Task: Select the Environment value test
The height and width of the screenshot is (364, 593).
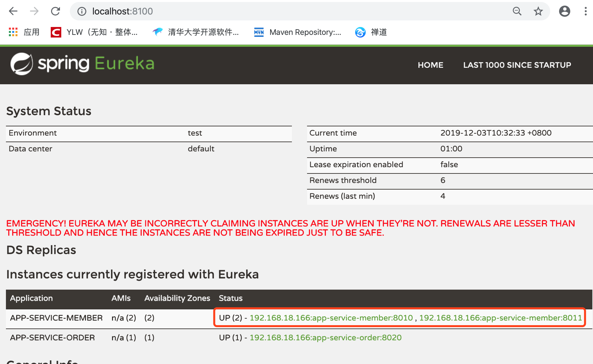Action: pos(195,133)
